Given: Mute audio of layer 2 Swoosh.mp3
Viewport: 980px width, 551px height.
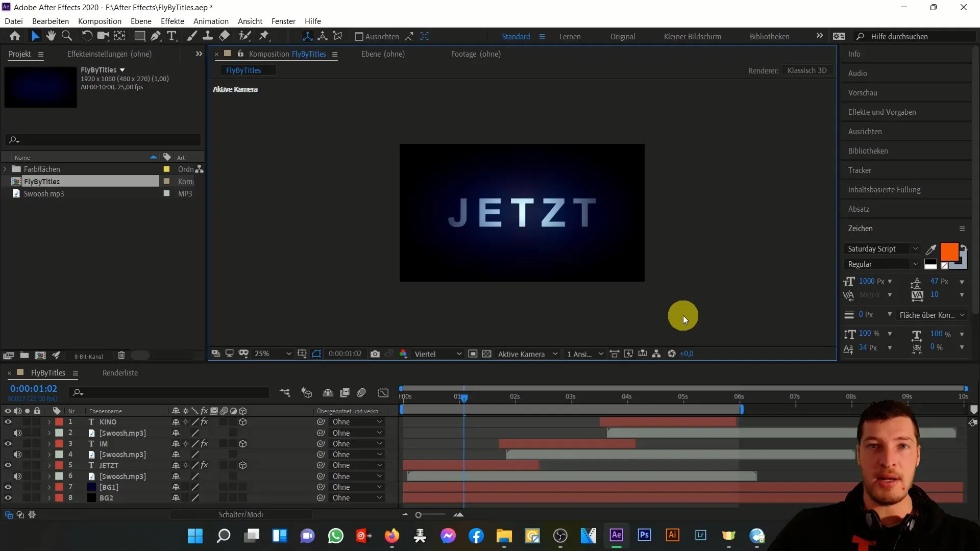Looking at the screenshot, I should [17, 433].
